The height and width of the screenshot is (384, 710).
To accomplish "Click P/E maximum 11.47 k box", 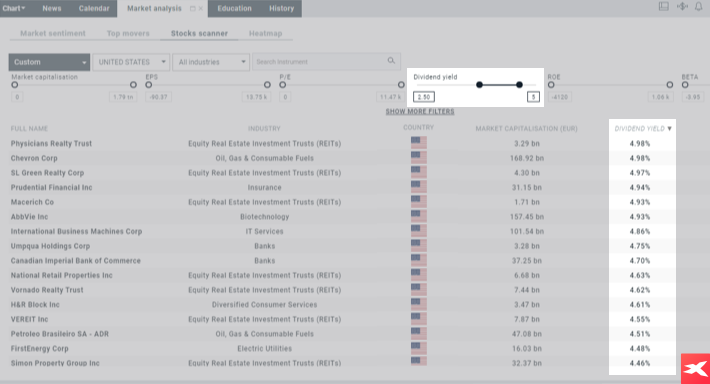I will [390, 97].
